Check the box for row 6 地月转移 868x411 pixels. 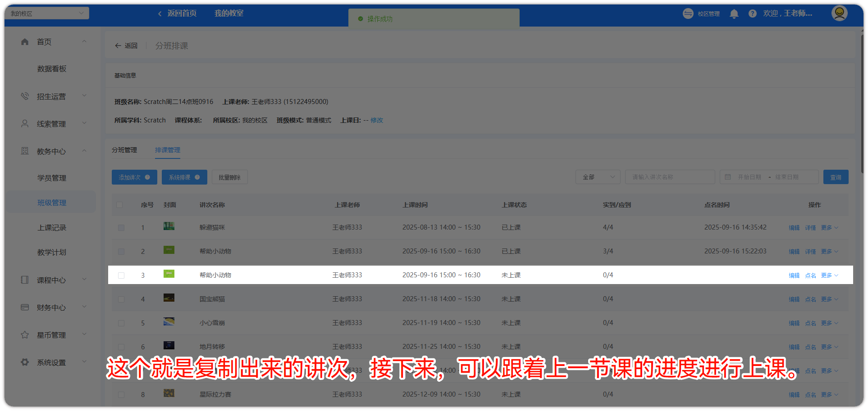(121, 347)
